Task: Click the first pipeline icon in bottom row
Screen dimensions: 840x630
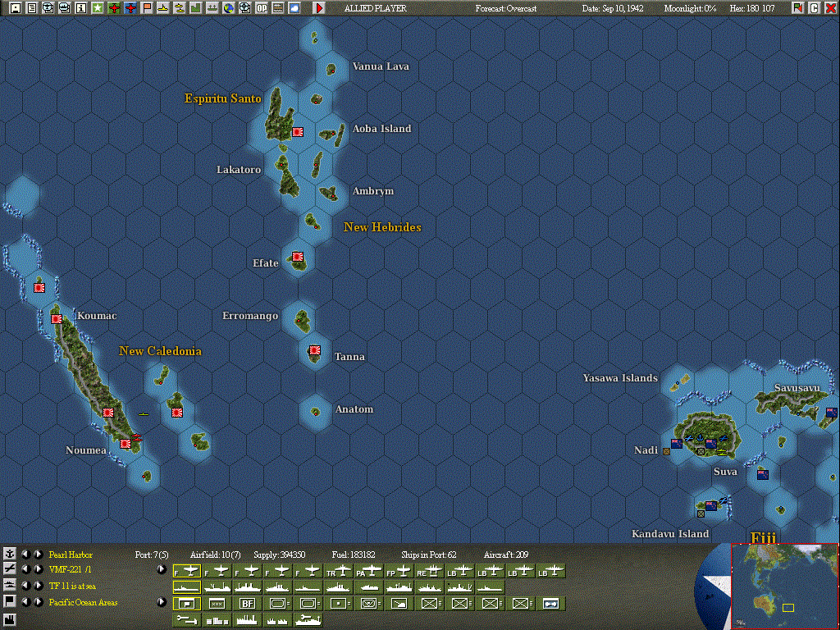Action: click(187, 620)
